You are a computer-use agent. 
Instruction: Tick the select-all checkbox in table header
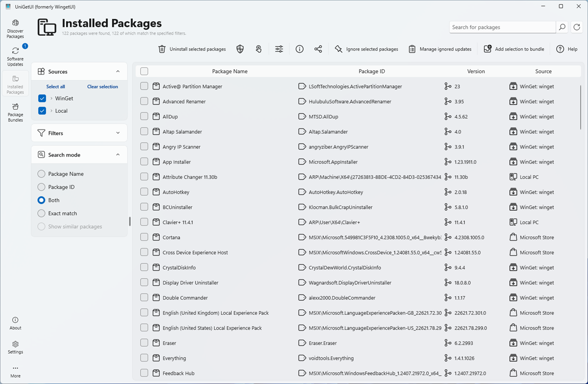click(144, 71)
